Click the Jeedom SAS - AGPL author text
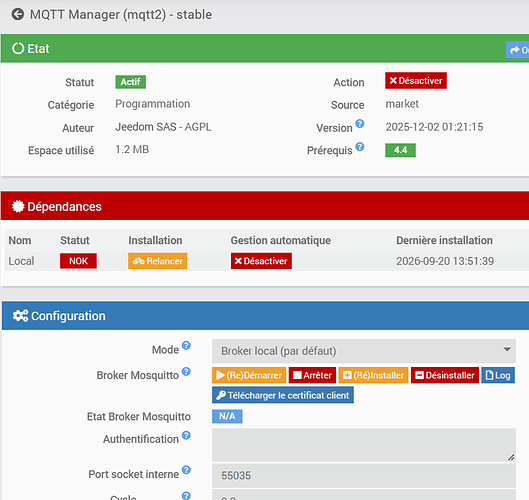 [163, 127]
